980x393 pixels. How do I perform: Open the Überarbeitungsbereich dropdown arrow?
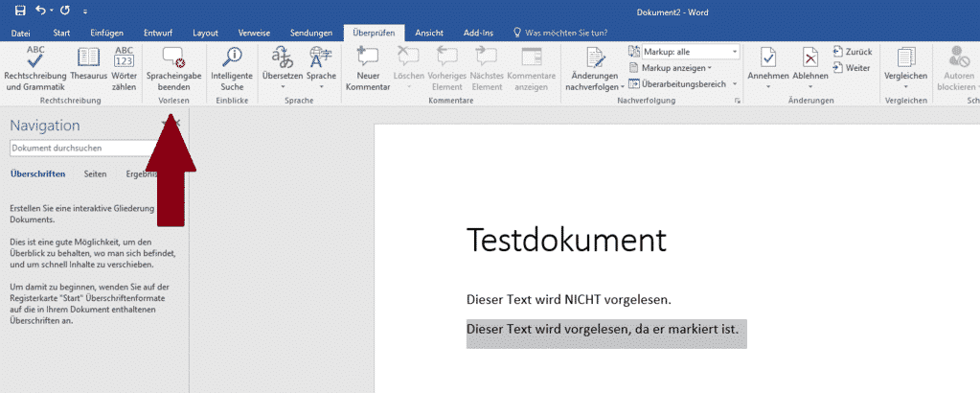(x=735, y=83)
